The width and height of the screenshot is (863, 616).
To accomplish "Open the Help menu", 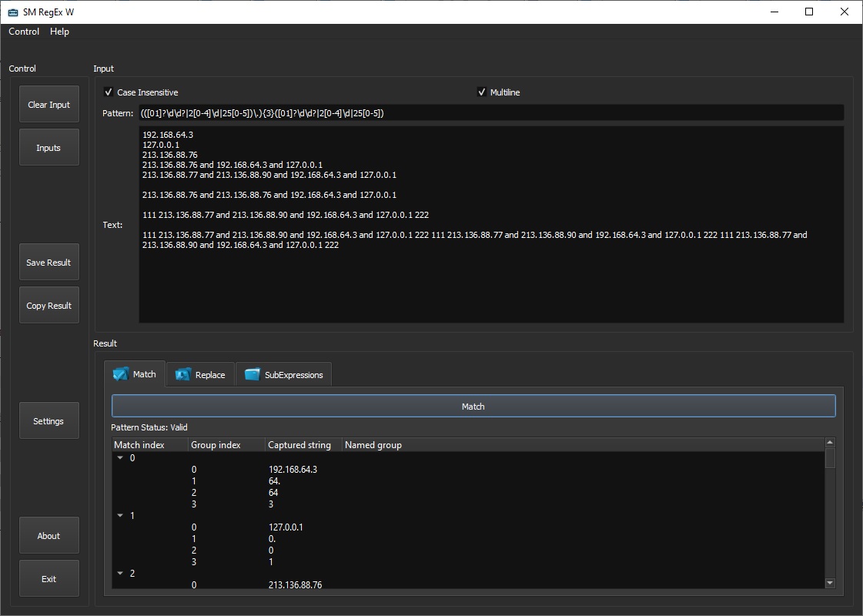I will pos(59,32).
